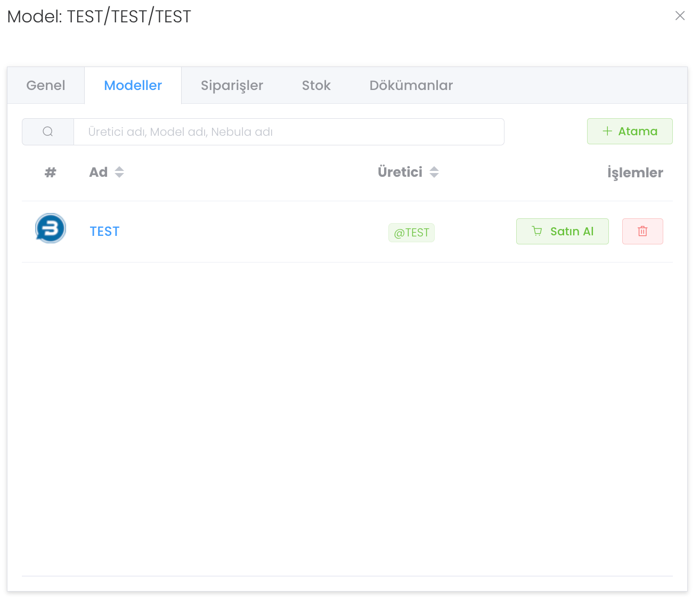The height and width of the screenshot is (607, 700).
Task: Click the Satın Al purchase button
Action: pyautogui.click(x=562, y=232)
